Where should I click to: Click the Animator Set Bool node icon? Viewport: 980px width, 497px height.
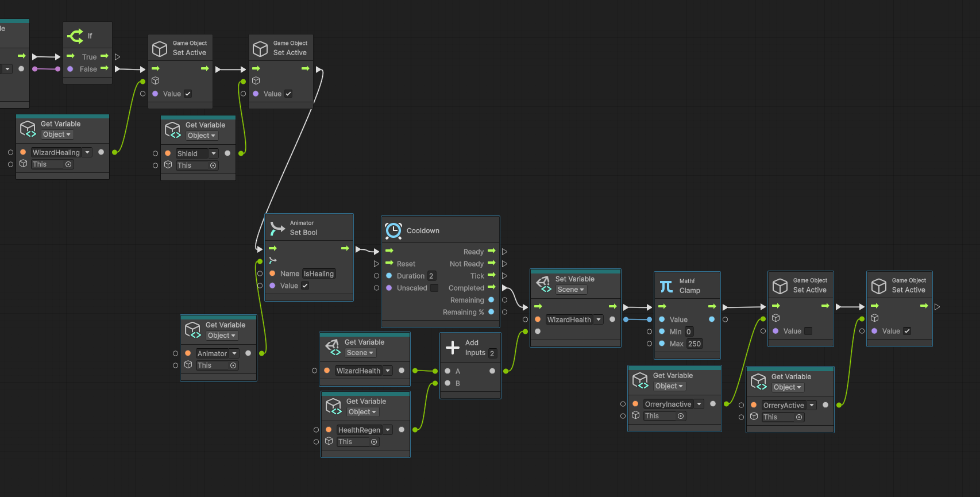(x=277, y=228)
